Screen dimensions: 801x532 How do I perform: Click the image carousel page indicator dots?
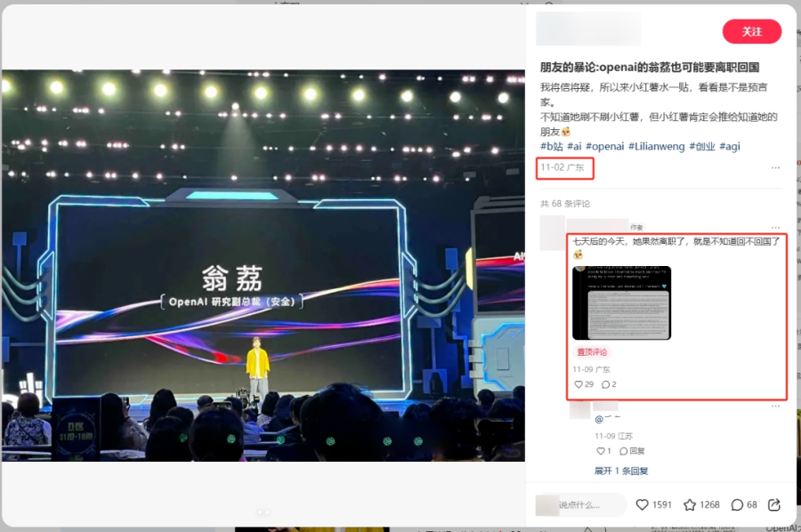263,512
